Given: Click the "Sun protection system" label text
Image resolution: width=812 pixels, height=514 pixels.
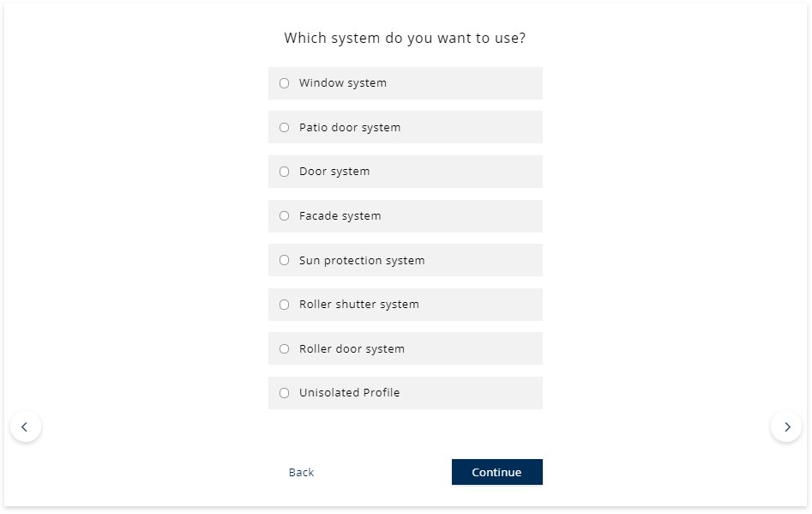Looking at the screenshot, I should (362, 261).
